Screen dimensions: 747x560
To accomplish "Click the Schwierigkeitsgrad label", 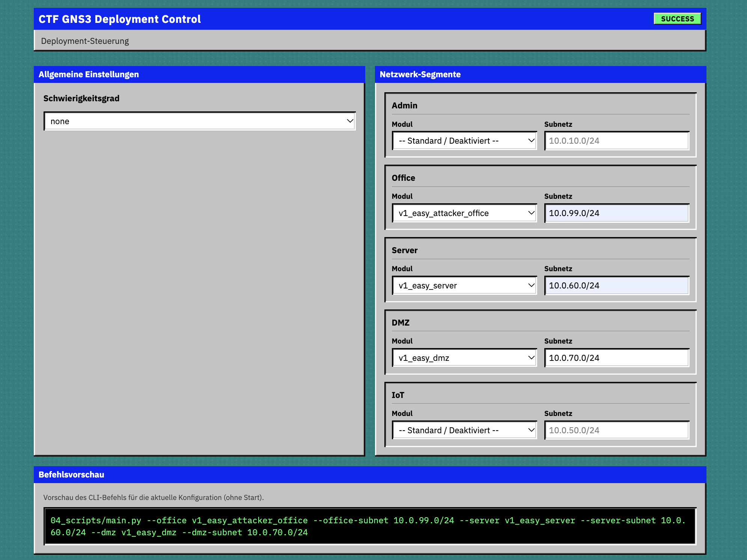I will click(x=81, y=98).
